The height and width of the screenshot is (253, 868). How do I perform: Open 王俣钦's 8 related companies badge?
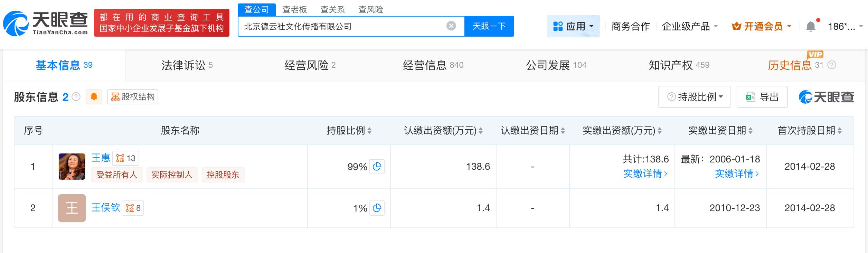[x=133, y=208]
